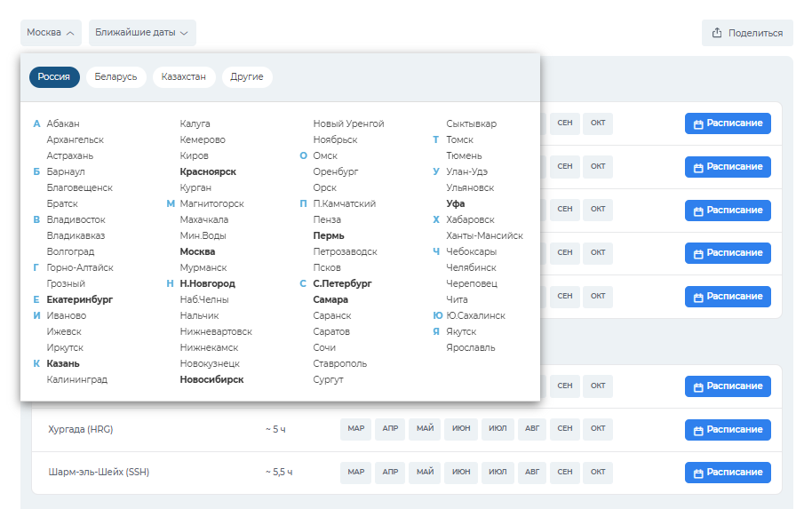Open Расписание for Хургада (HRG)

(x=728, y=430)
